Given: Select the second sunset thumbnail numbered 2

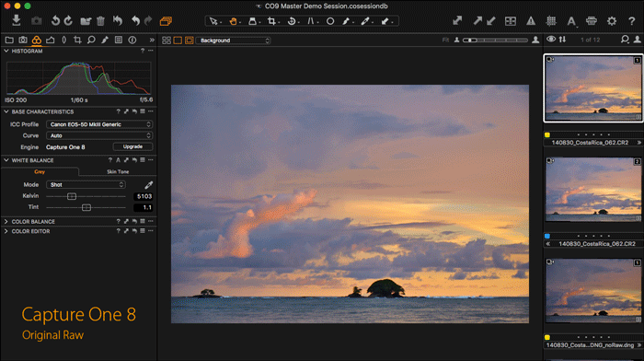Looking at the screenshot, I should point(593,190).
